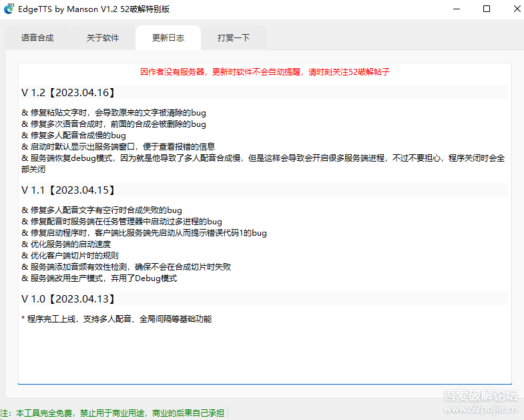Screen dimensions: 524x420
Task: Click the line 启动时默认显示出服务端窗口
Action: tap(118, 146)
